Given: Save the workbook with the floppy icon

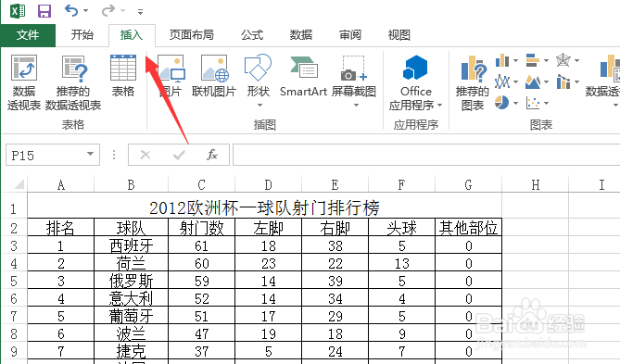Looking at the screenshot, I should 44,11.
